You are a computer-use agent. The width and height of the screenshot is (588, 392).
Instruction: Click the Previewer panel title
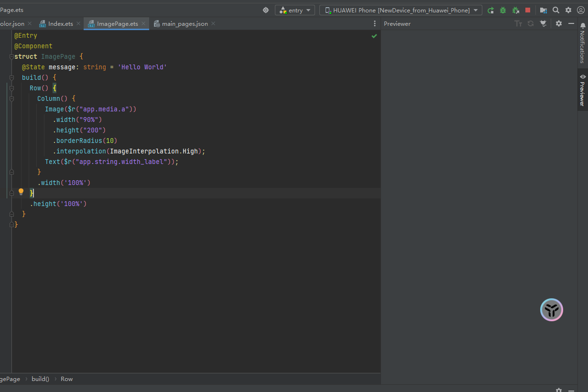pyautogui.click(x=397, y=23)
